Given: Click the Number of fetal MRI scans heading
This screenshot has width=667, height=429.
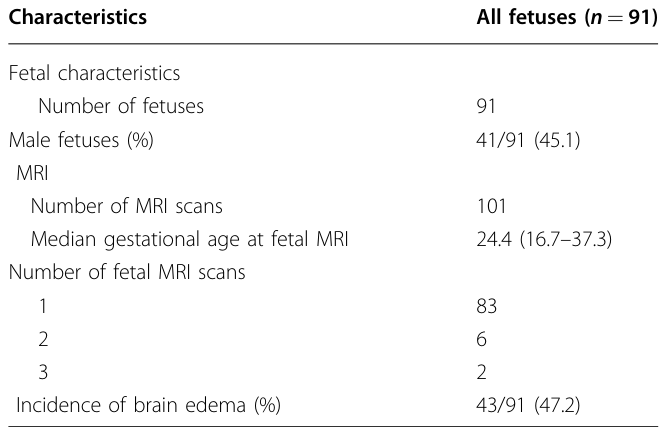Looking at the screenshot, I should tap(127, 272).
